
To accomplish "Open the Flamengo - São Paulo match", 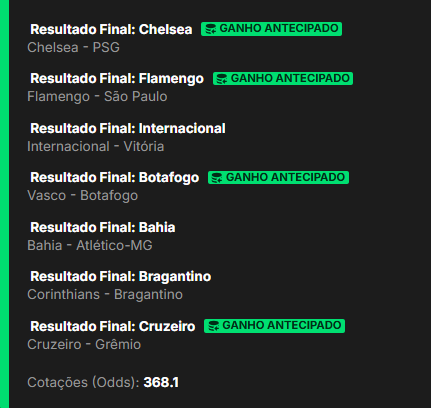I will coord(97,97).
